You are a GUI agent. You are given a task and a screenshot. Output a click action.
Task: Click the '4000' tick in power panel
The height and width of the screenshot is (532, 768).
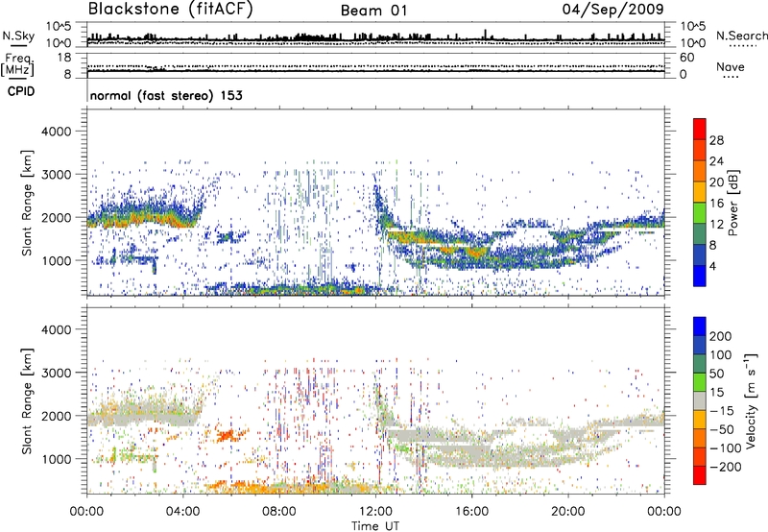click(56, 132)
